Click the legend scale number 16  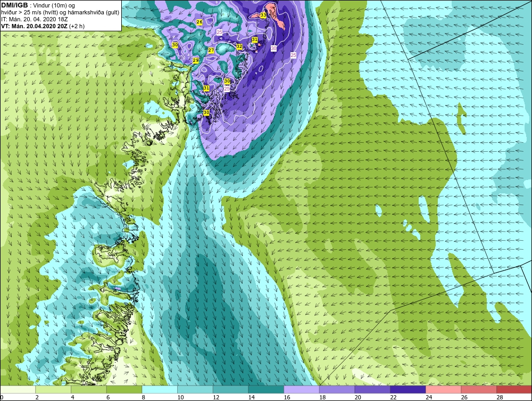(287, 397)
